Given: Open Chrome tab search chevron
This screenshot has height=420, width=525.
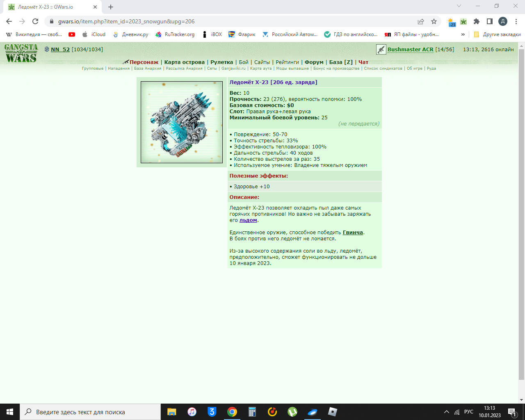Looking at the screenshot, I should click(459, 6).
